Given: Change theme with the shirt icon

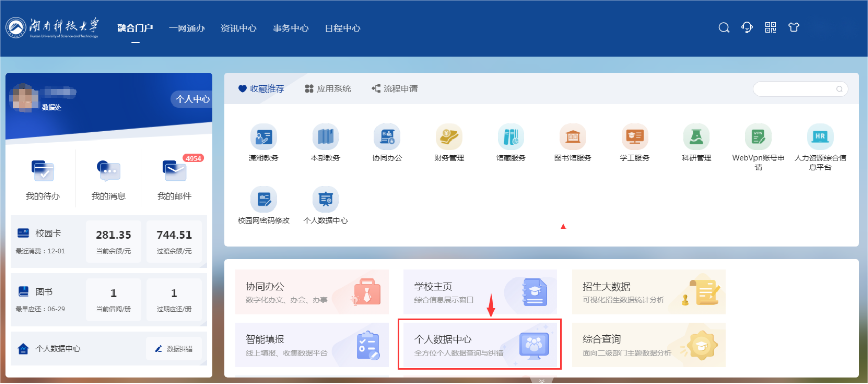Looking at the screenshot, I should (x=794, y=28).
